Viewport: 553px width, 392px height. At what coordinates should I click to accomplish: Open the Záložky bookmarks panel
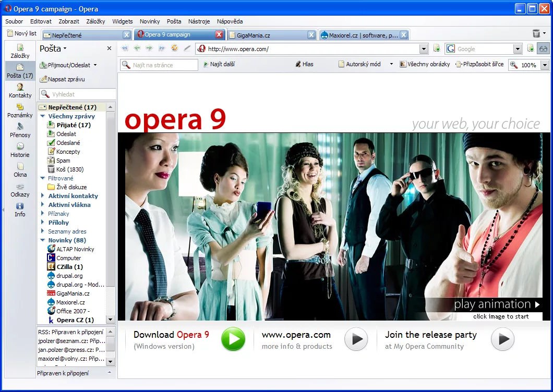20,51
